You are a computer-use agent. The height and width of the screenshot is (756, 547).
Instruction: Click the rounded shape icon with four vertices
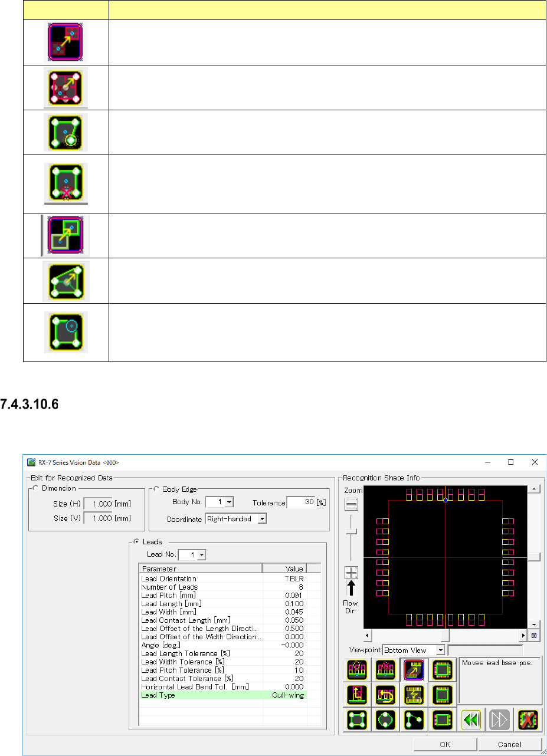385,720
